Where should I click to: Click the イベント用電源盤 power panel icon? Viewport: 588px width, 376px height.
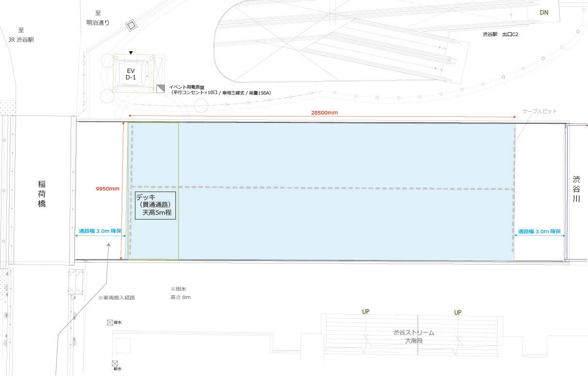(161, 88)
